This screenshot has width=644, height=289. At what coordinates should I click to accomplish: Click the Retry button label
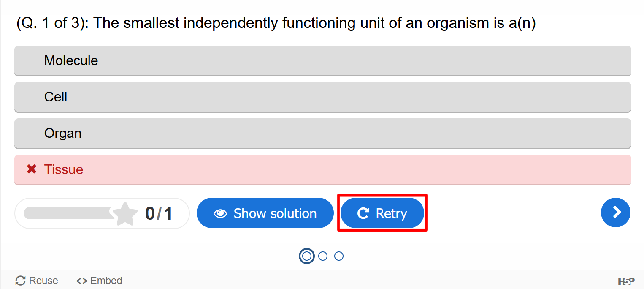point(391,213)
